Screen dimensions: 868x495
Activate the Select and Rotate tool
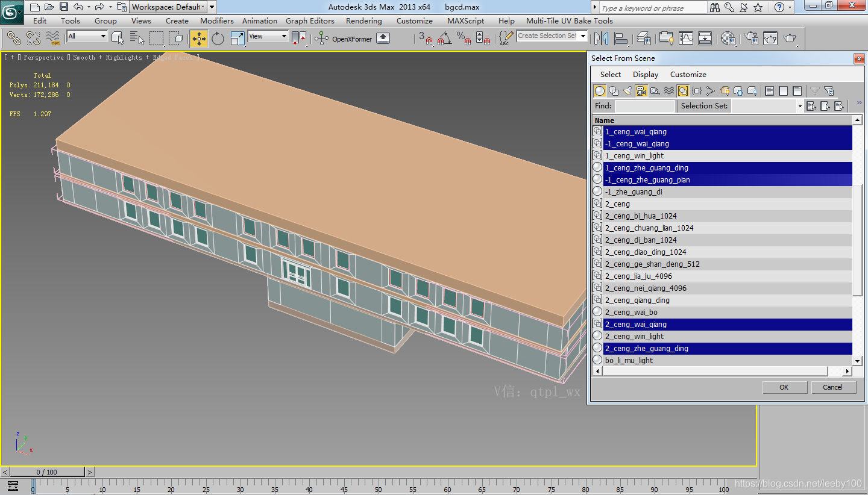pyautogui.click(x=218, y=39)
